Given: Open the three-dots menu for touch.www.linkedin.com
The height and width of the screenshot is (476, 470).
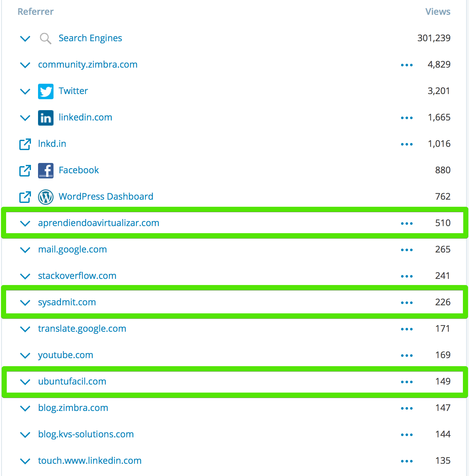Looking at the screenshot, I should pos(407,461).
